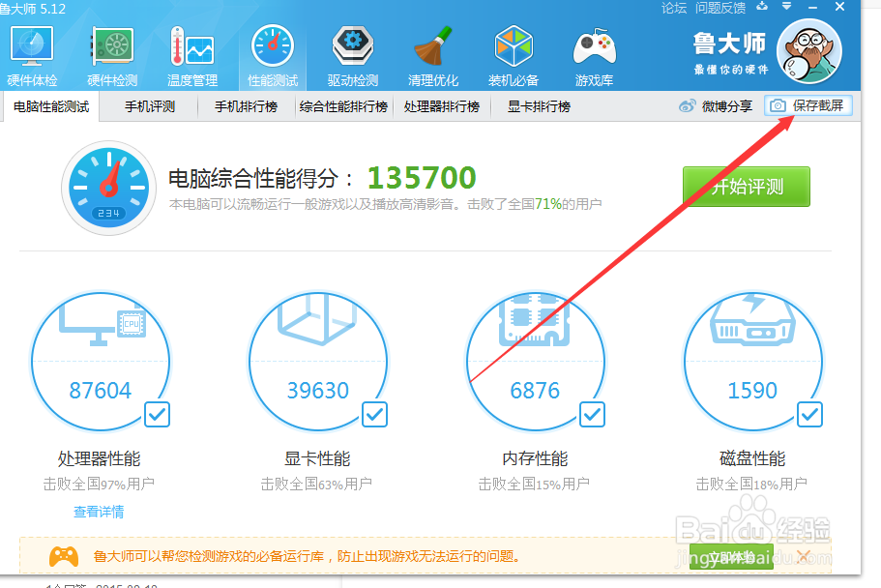This screenshot has width=881, height=588.
Task: Open the title bar dropdown menu arrow
Action: coord(786,7)
